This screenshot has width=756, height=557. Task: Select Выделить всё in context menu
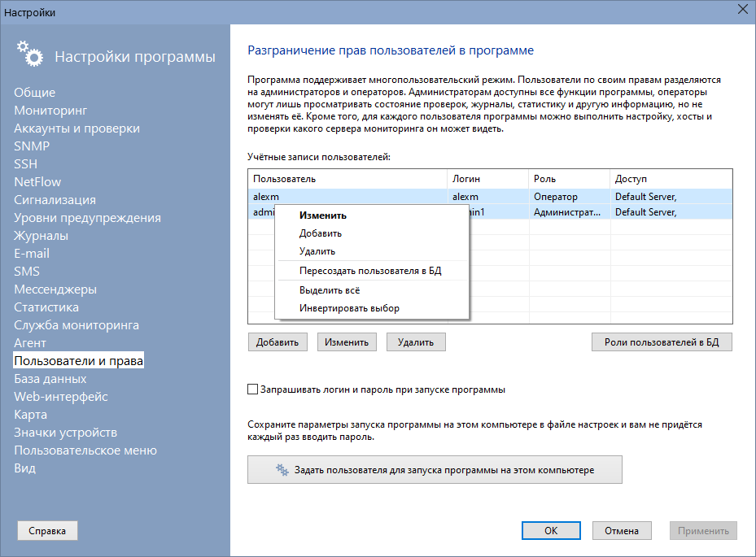(x=329, y=290)
